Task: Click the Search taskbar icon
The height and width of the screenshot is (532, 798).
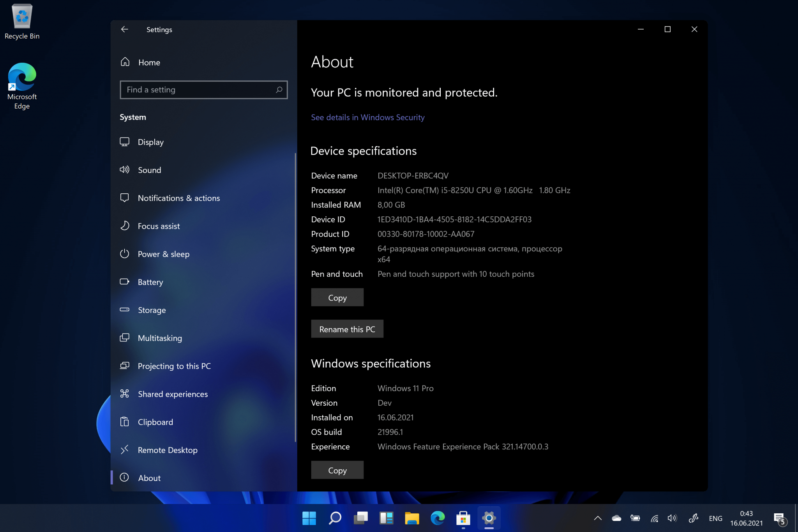Action: click(x=334, y=516)
